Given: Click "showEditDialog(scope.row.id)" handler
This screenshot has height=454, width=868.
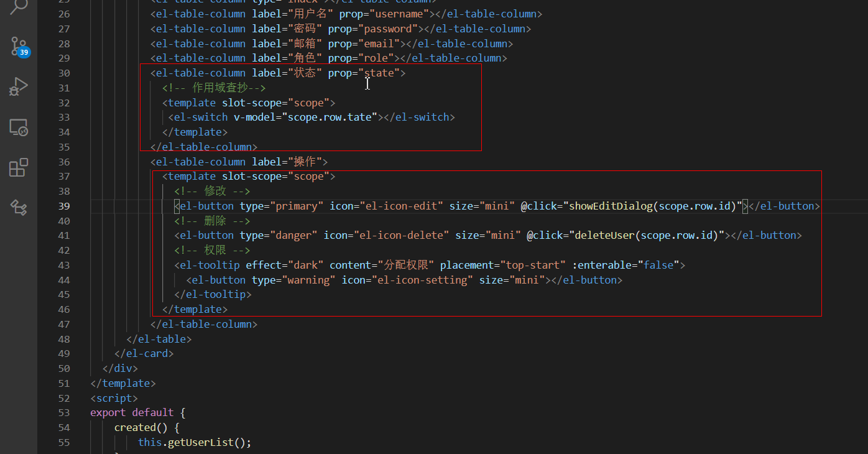Looking at the screenshot, I should [x=653, y=206].
